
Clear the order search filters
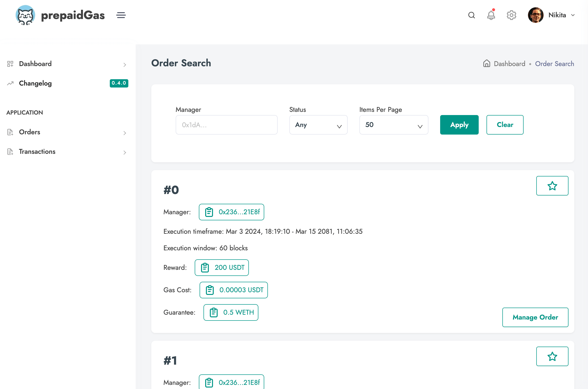point(505,125)
